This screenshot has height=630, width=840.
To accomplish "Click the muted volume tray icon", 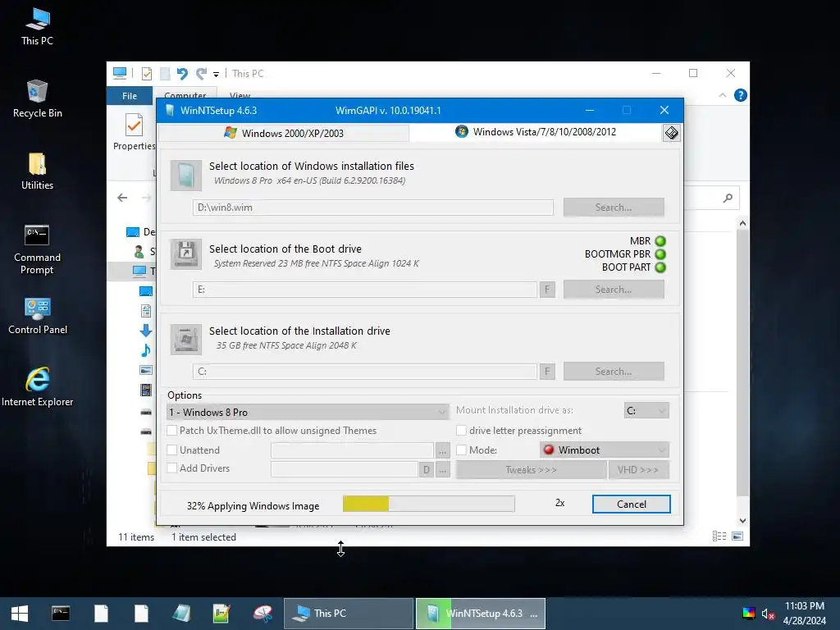I will pyautogui.click(x=768, y=614).
